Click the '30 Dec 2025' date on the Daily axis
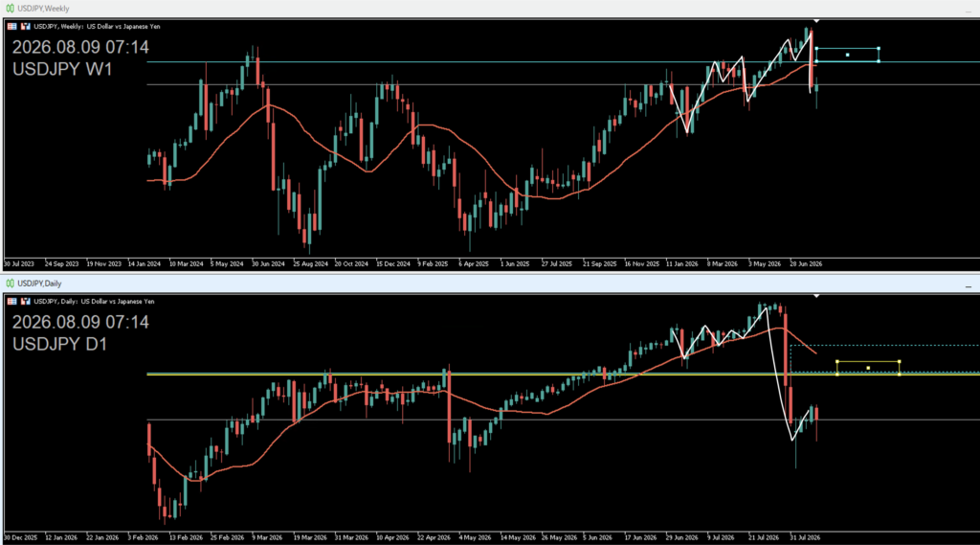This screenshot has height=545, width=980. coord(21,537)
